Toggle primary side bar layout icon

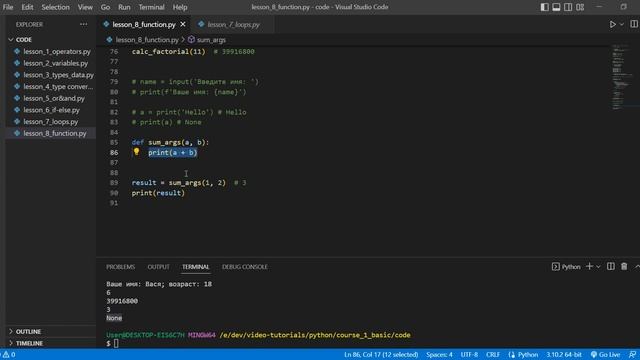click(544, 7)
